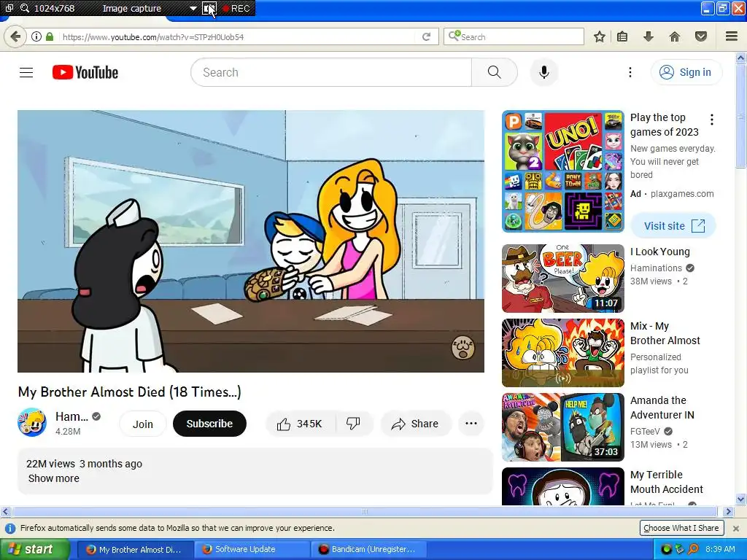The width and height of the screenshot is (747, 560).
Task: Click page scrollbar down arrow
Action: 741,499
